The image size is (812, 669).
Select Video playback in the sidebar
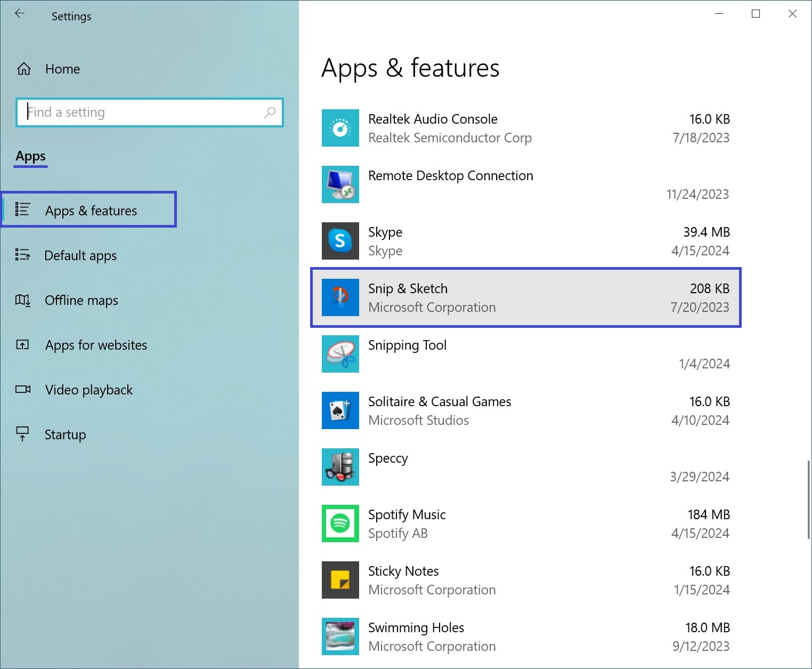pyautogui.click(x=88, y=390)
